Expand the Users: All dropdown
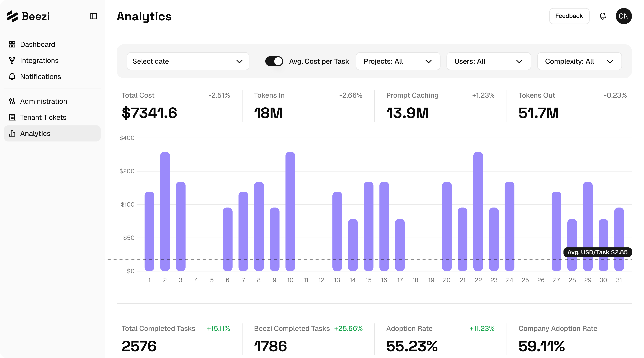Image resolution: width=644 pixels, height=358 pixels. pos(489,61)
